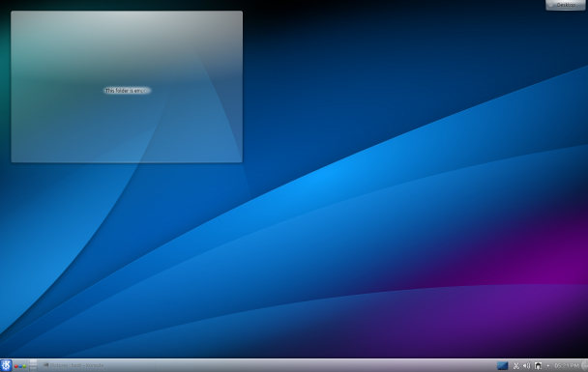Click the blue desktop thumbnail in the system tray
This screenshot has width=588, height=372.
(x=502, y=365)
